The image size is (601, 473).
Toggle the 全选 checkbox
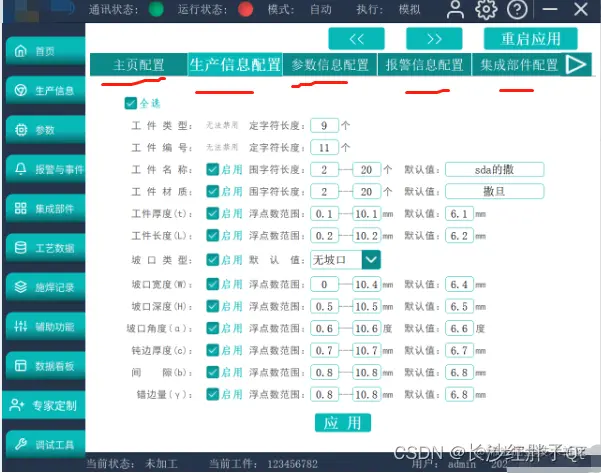tap(131, 103)
